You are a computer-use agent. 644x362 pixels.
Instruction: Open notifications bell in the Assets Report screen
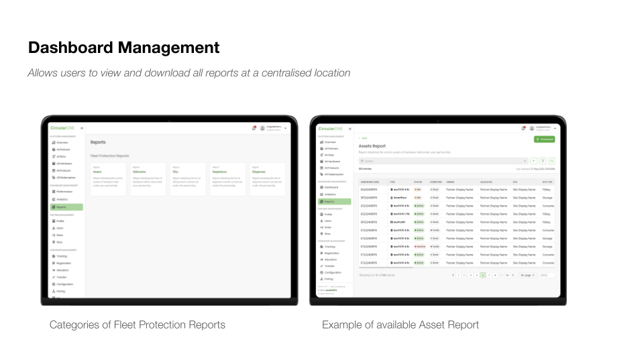pos(523,129)
